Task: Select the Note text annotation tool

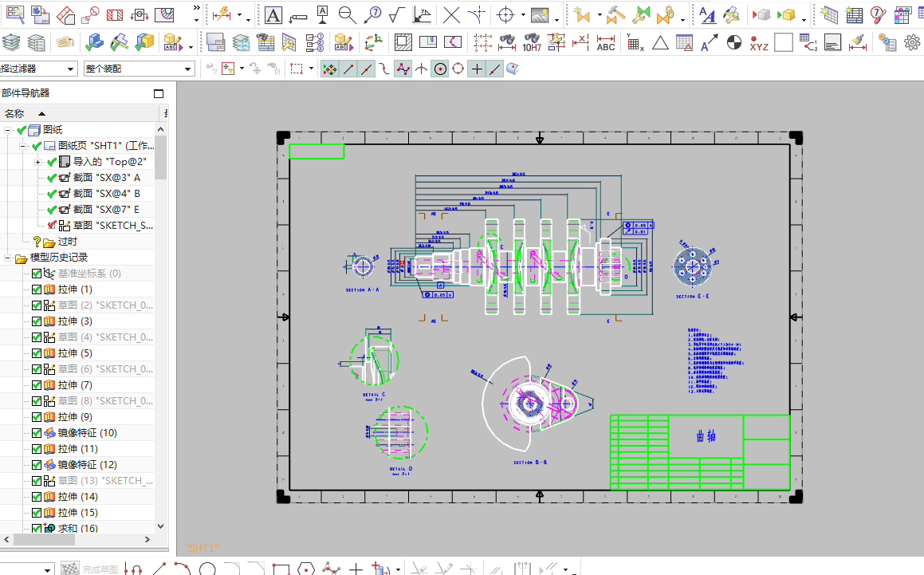Action: click(x=273, y=14)
